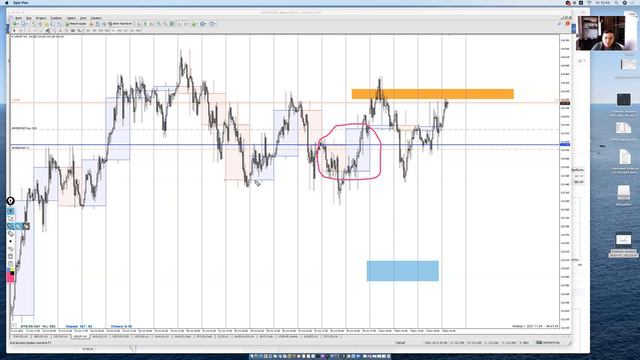The width and height of the screenshot is (640, 360).
Task: Click the chart zoom out magnifier icon
Action: 165,24
